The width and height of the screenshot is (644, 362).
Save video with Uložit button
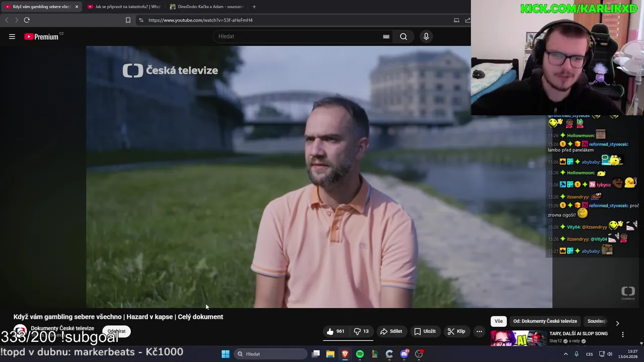point(425,331)
